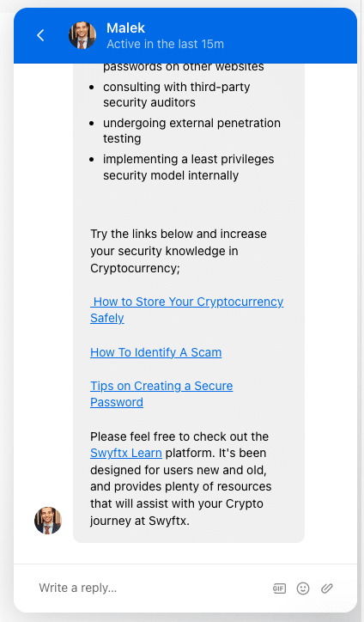Visit the Swyftx Learn link
Image resolution: width=364 pixels, height=622 pixels.
[x=126, y=453]
